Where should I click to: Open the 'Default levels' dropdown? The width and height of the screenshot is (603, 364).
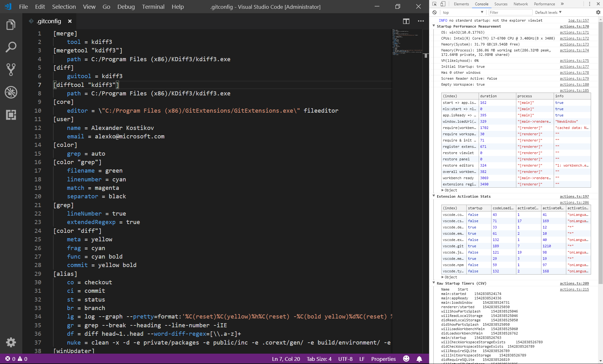(x=548, y=12)
